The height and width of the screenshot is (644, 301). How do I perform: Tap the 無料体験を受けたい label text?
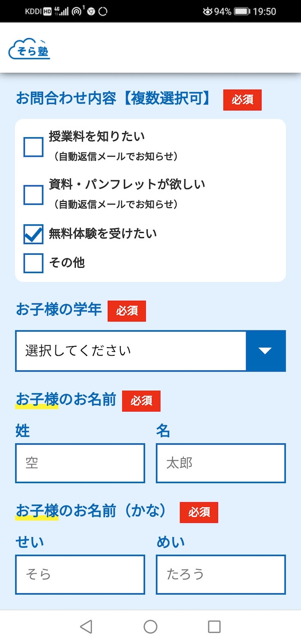click(x=103, y=234)
